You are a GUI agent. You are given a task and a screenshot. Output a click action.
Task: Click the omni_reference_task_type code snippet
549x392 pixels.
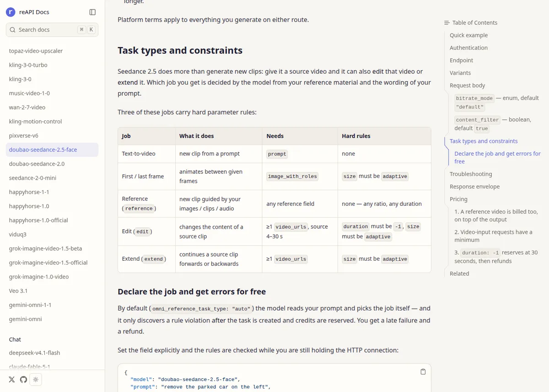[x=201, y=309]
